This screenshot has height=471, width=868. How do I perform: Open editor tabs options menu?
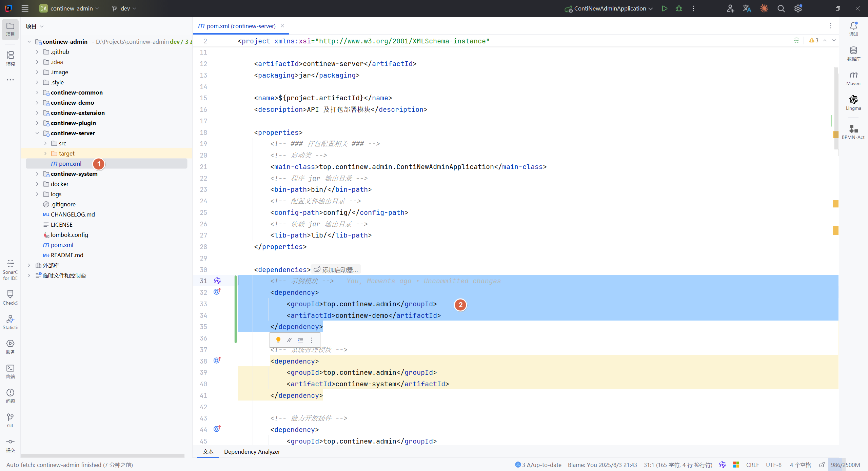tap(831, 26)
